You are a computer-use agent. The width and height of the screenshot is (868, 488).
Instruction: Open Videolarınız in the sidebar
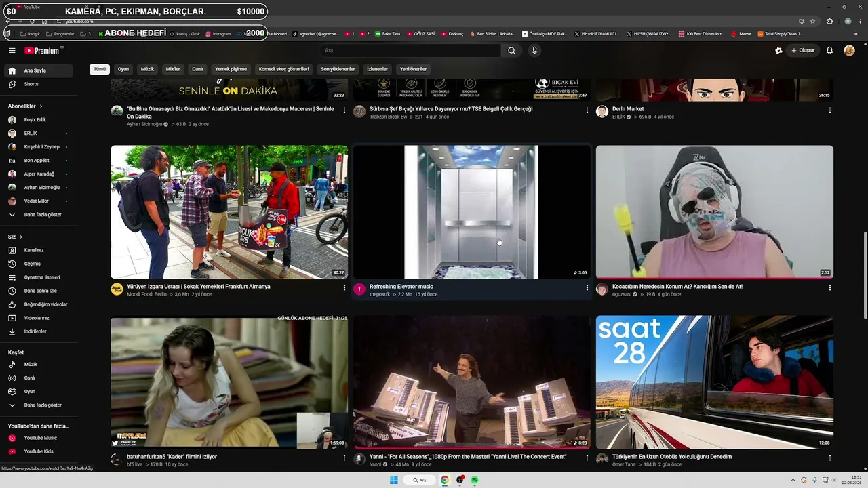click(39, 318)
